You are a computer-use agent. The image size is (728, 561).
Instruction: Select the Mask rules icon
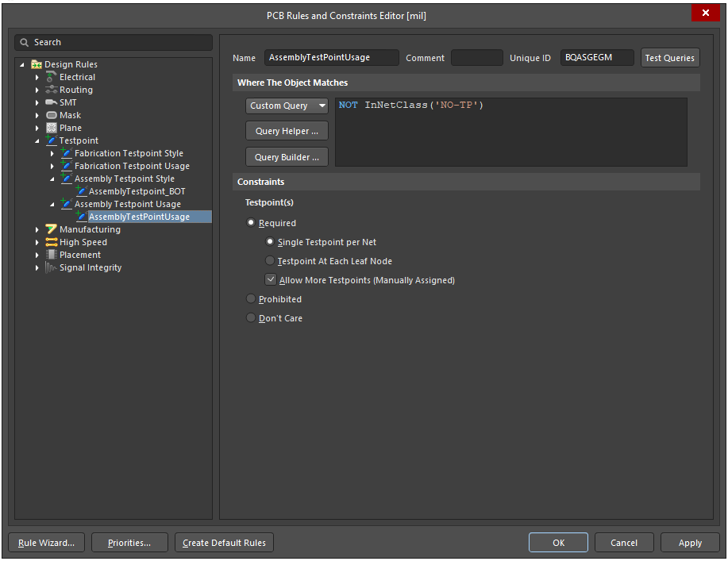tap(50, 115)
